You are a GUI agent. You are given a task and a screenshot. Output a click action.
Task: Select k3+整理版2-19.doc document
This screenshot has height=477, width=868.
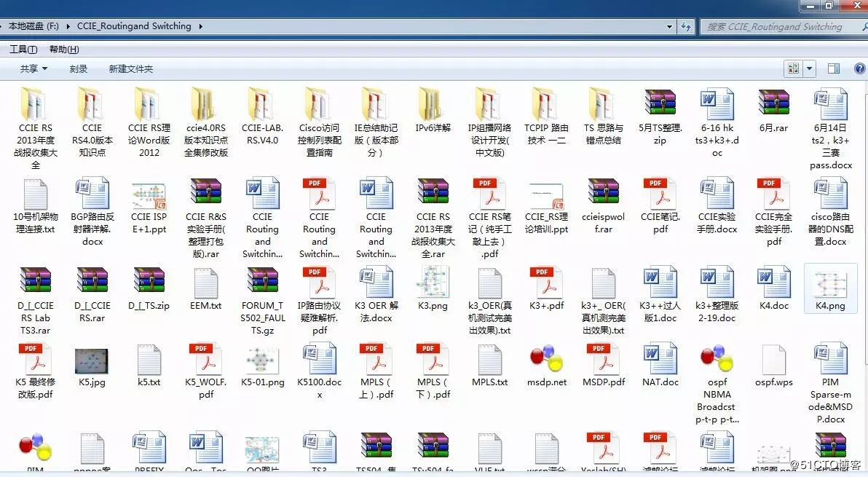pos(717,294)
